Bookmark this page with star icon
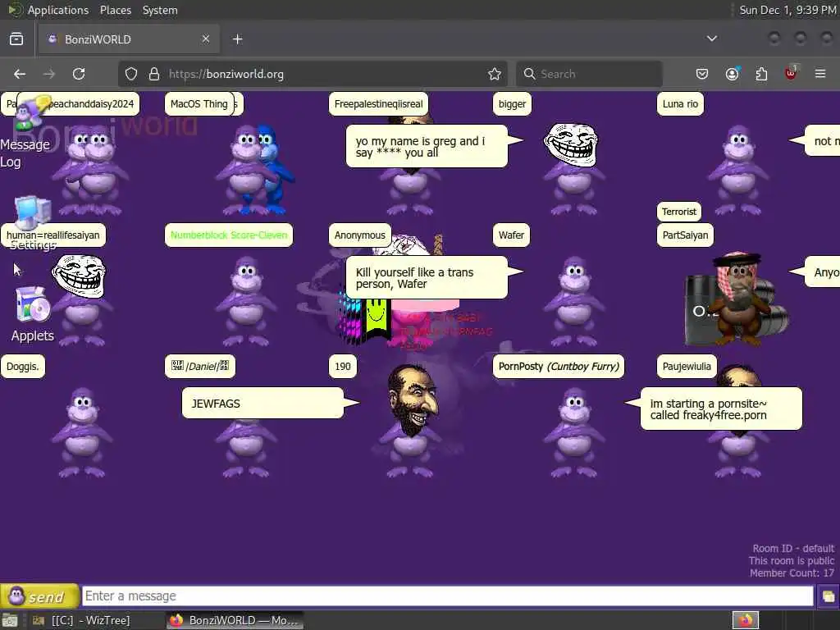This screenshot has width=840, height=630. (x=495, y=74)
